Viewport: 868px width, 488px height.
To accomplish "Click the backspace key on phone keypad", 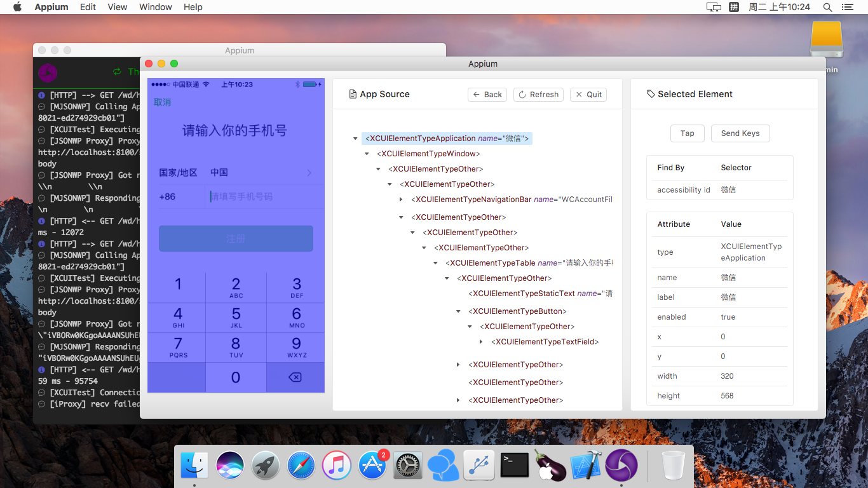I will pyautogui.click(x=295, y=377).
